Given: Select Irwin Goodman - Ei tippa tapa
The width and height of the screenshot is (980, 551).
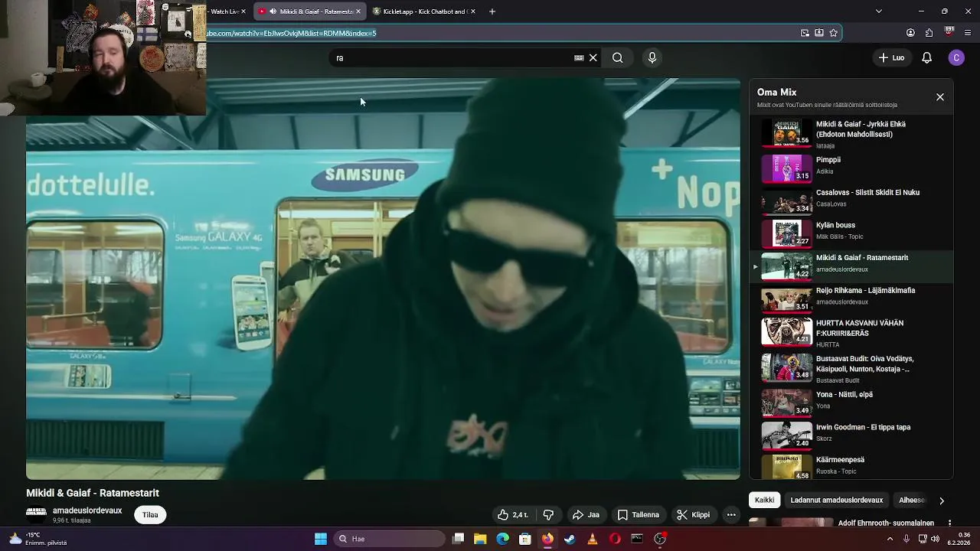Looking at the screenshot, I should (x=851, y=435).
